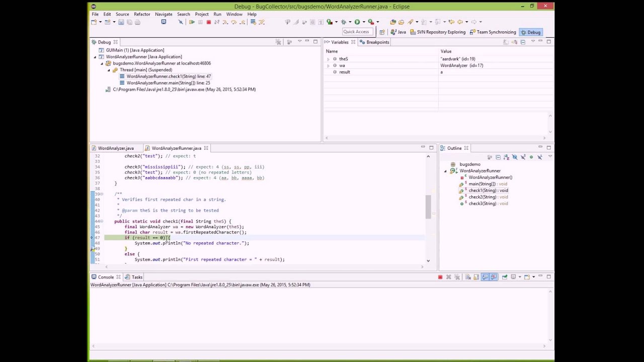Collapse all in the Outline view toolbar
This screenshot has width=644, height=362.
point(498,157)
